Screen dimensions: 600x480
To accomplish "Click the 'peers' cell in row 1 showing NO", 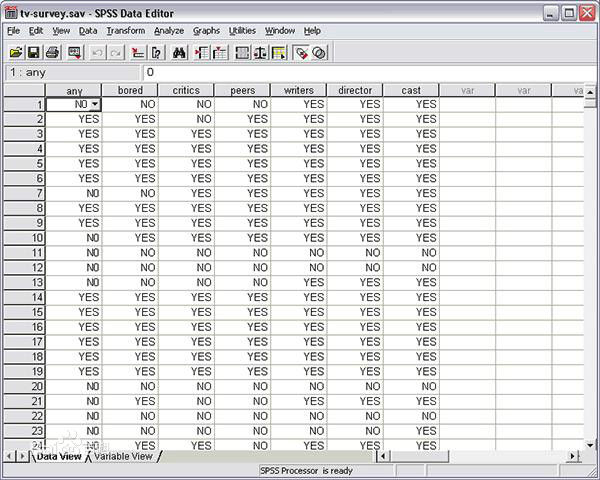I will [243, 104].
